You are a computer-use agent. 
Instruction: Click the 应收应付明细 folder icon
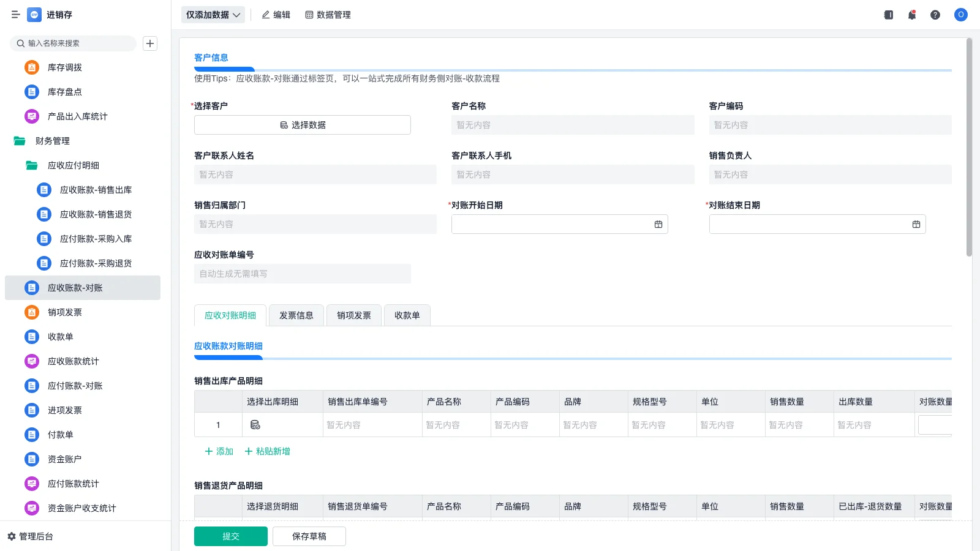[x=32, y=165]
